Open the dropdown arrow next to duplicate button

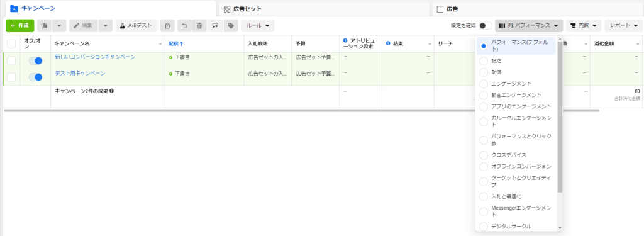[59, 26]
